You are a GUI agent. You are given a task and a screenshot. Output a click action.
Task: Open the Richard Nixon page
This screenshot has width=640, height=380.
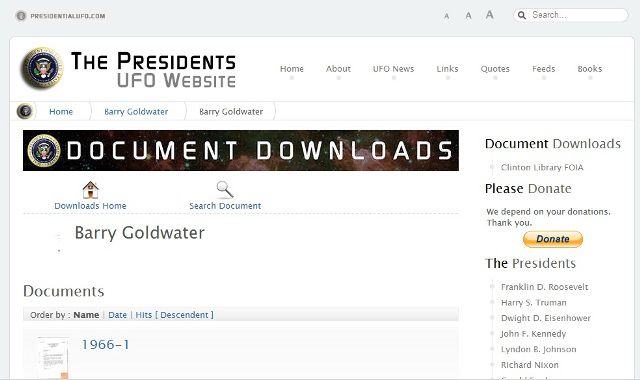coord(529,365)
